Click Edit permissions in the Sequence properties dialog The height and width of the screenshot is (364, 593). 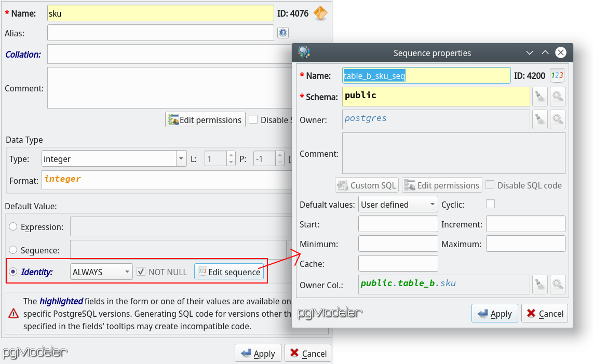coord(442,185)
